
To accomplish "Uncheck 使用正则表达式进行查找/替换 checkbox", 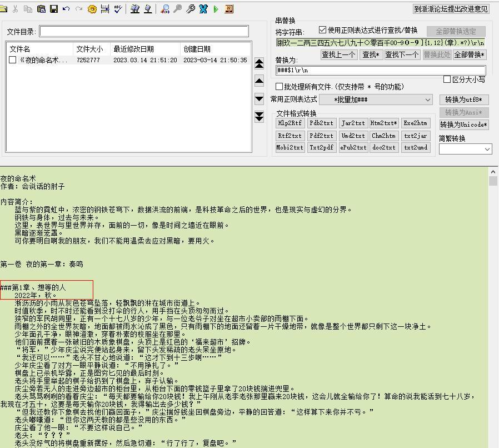I will pos(323,30).
